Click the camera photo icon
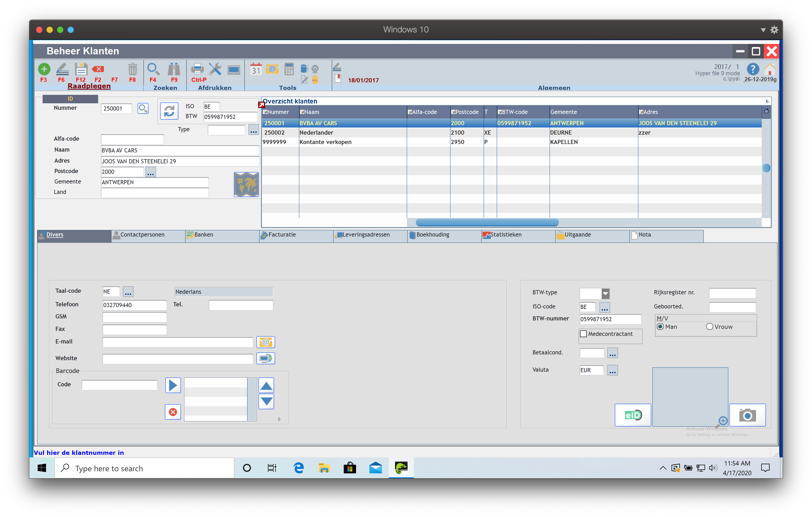Viewport: 812px width, 517px height. 747,415
